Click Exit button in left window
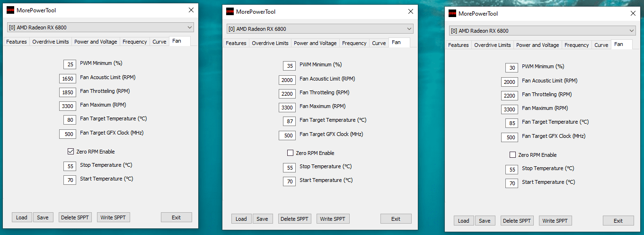Viewport: 644px width, 235px height. click(x=176, y=217)
